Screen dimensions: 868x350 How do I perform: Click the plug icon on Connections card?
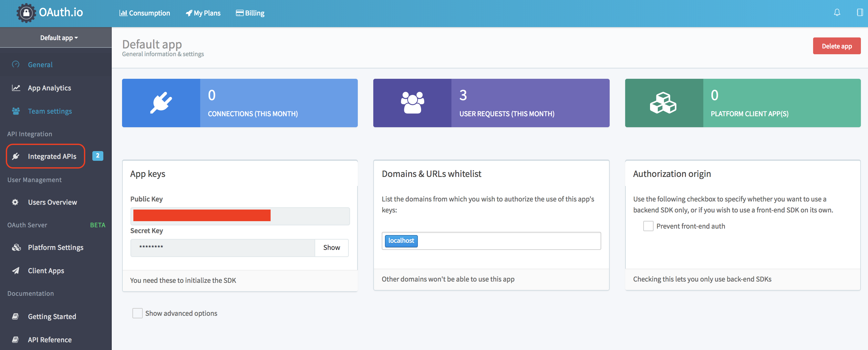point(161,103)
